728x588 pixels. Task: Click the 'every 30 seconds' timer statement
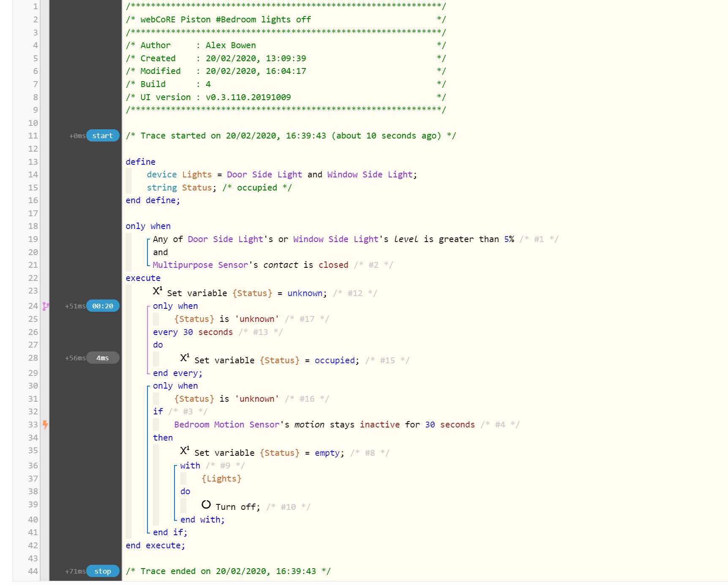coord(193,332)
